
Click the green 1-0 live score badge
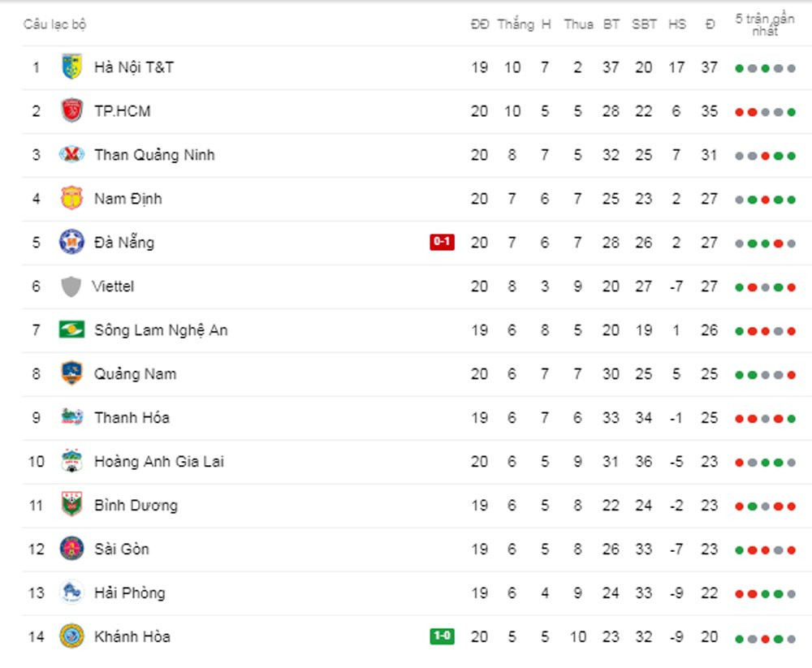[442, 636]
